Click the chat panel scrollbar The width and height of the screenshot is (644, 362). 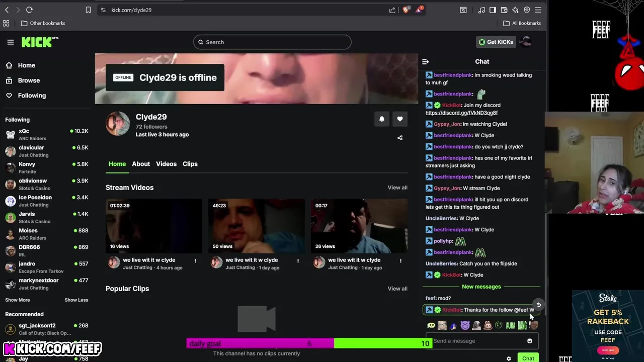coord(545,264)
